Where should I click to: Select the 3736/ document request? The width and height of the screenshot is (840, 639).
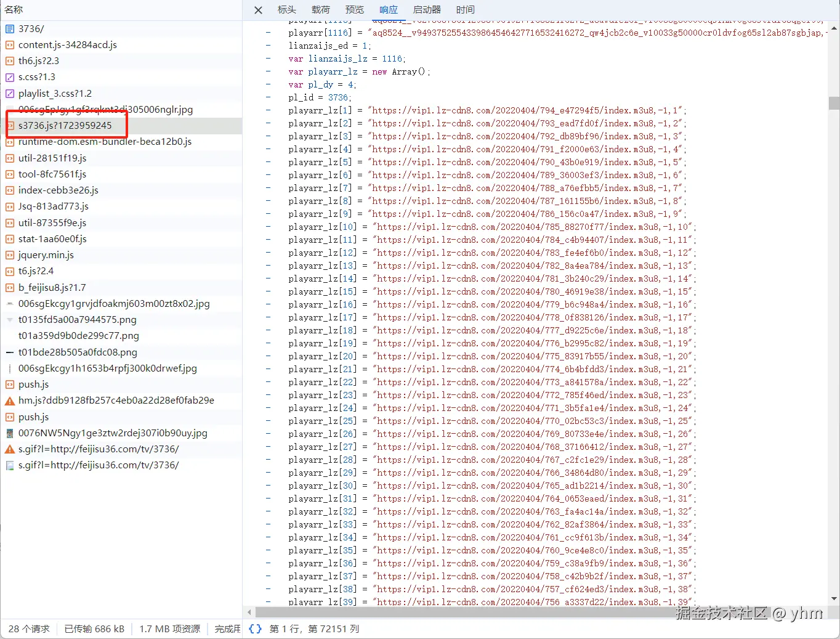pos(121,28)
